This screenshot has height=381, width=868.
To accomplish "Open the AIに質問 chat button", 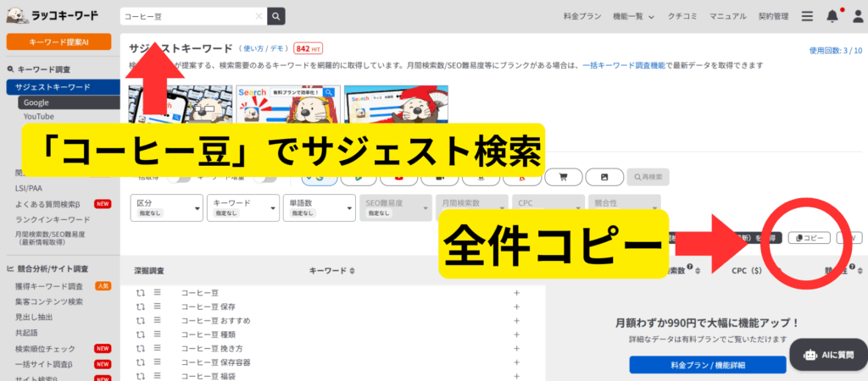I will (x=829, y=355).
